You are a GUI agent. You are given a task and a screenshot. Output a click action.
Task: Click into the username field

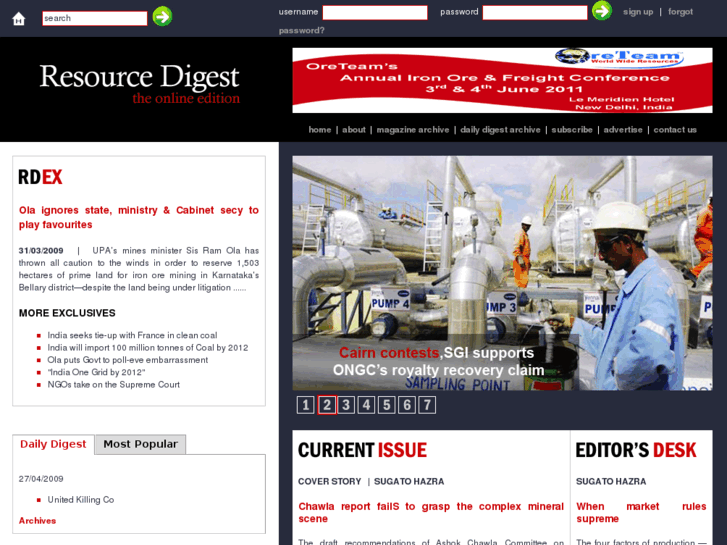pyautogui.click(x=375, y=13)
